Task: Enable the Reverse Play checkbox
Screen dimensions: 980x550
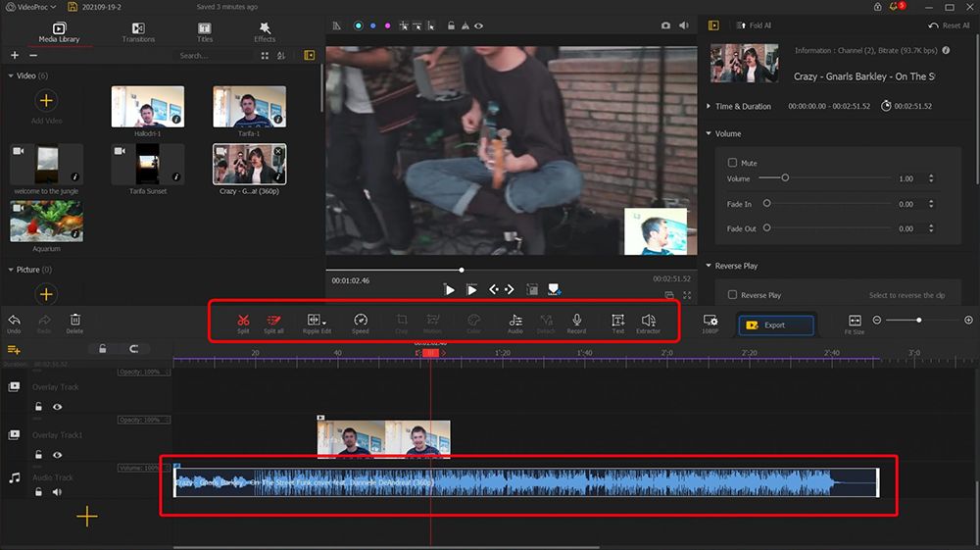Action: tap(732, 294)
